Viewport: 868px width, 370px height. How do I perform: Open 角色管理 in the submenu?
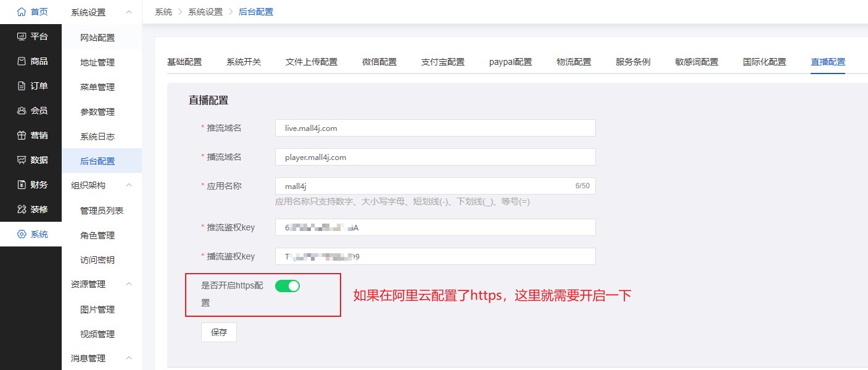click(97, 235)
